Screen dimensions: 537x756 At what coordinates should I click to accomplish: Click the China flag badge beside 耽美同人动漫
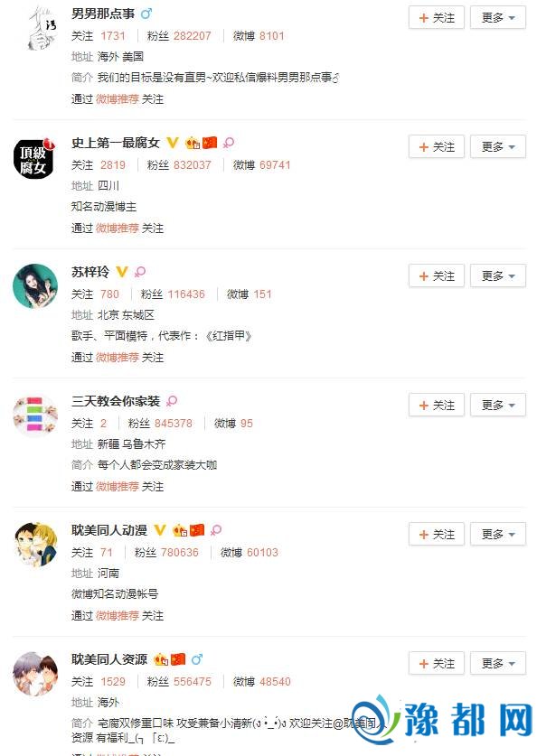(x=197, y=530)
